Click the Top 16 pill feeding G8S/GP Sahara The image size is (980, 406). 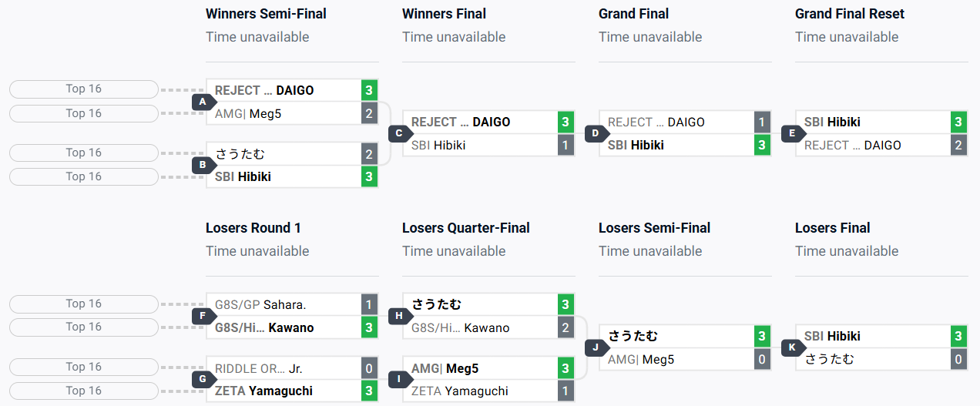84,304
